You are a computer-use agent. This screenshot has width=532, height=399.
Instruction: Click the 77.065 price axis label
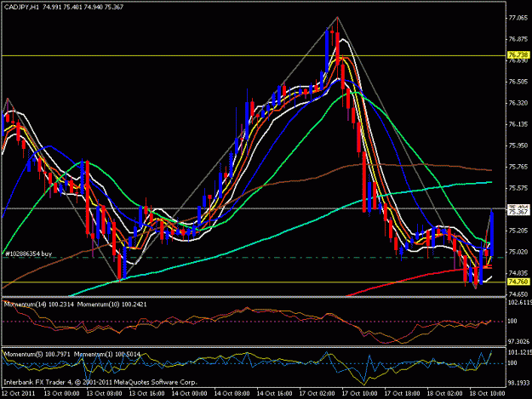(x=518, y=18)
